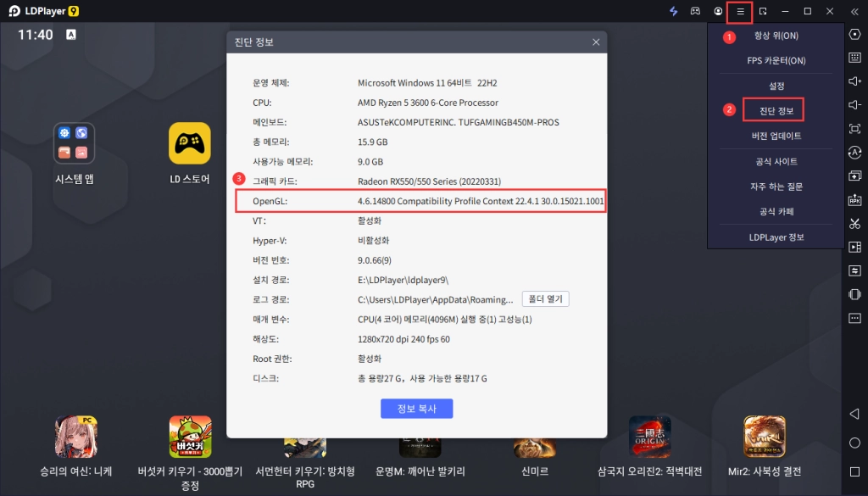Click the 1280x720 dpi 240 fps 60 value
The width and height of the screenshot is (868, 496).
[x=403, y=339]
